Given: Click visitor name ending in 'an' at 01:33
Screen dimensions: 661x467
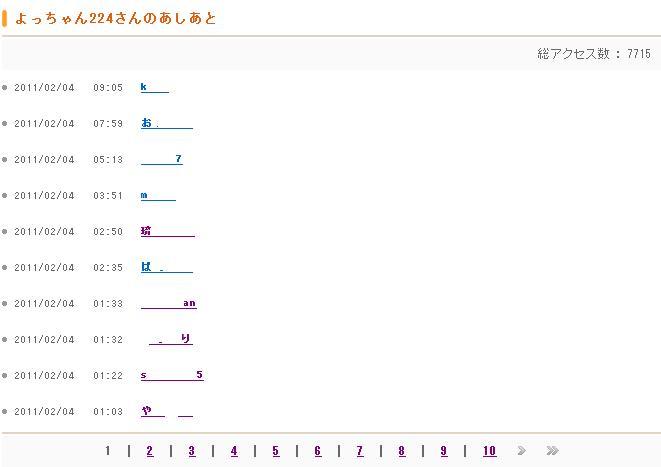Looking at the screenshot, I should point(168,304).
